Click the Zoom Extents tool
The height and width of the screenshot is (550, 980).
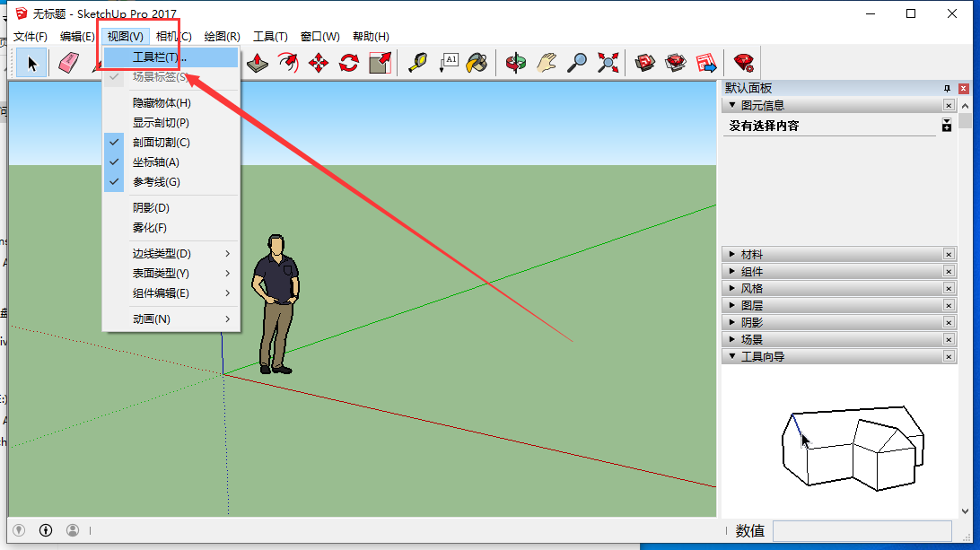[x=608, y=63]
